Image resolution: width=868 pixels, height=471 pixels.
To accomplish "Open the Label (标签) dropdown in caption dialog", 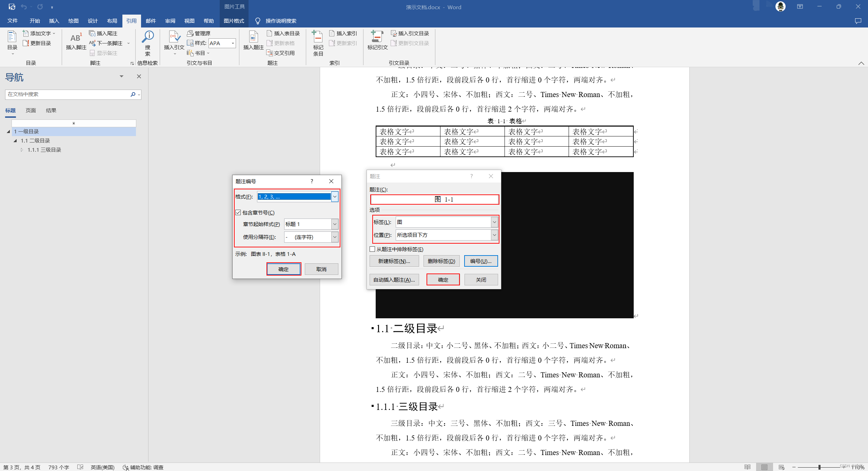I will [x=494, y=222].
